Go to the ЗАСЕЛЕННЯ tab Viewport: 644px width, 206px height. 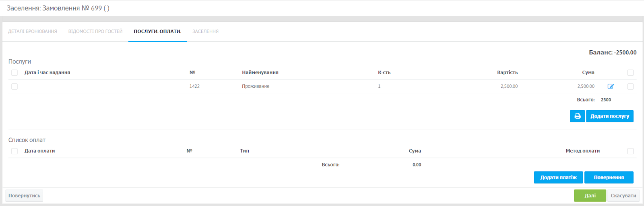[x=205, y=31]
